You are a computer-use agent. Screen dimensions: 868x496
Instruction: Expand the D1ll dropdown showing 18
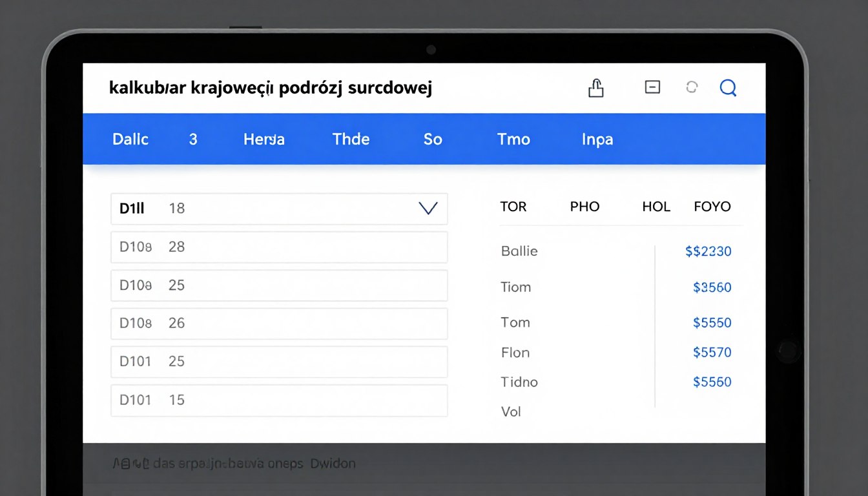point(428,209)
